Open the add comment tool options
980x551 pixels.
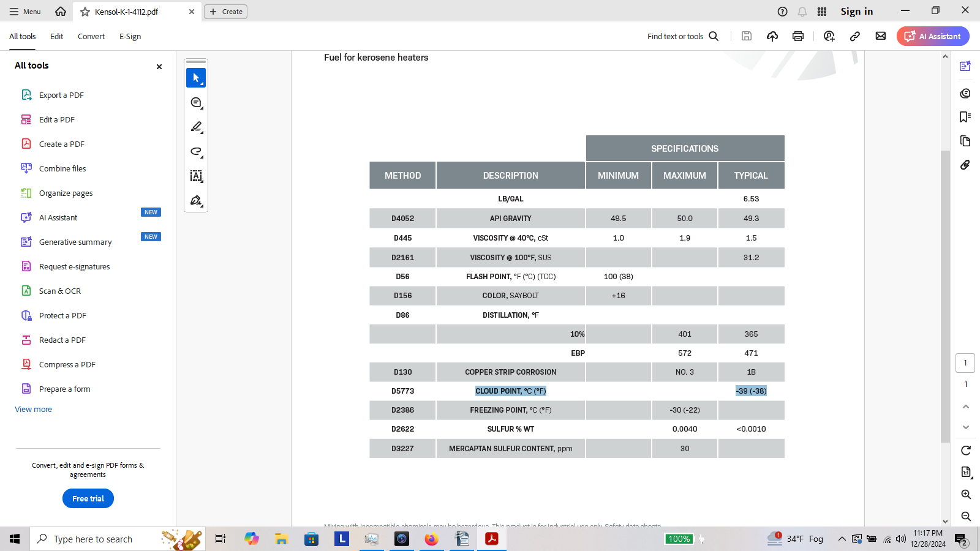point(196,103)
